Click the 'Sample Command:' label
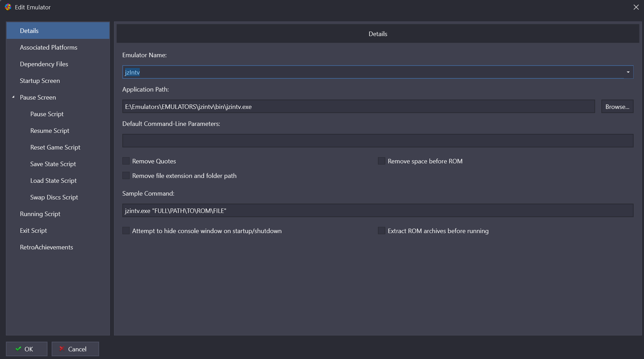This screenshot has width=644, height=359. pyautogui.click(x=148, y=193)
